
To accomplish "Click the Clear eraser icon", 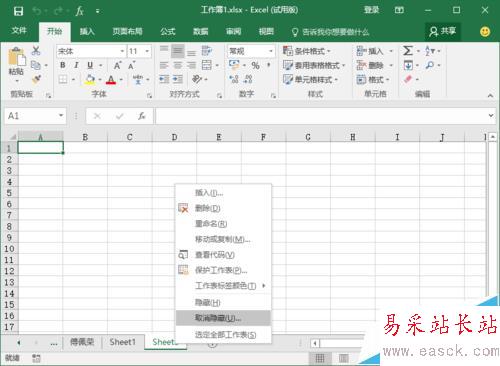I will coord(408,79).
